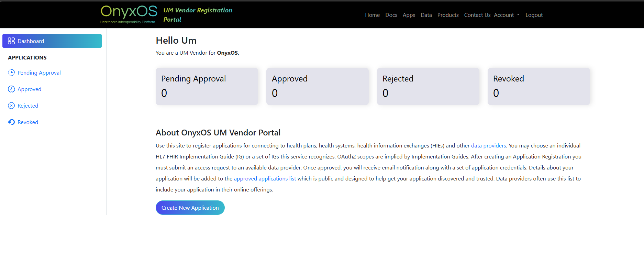
Task: Click the APPLICATIONS sidebar heading
Action: (27, 57)
